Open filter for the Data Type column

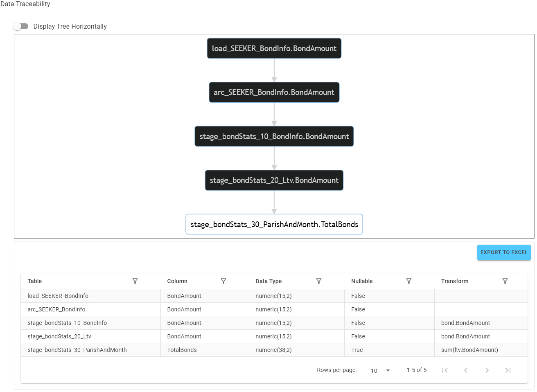click(319, 281)
